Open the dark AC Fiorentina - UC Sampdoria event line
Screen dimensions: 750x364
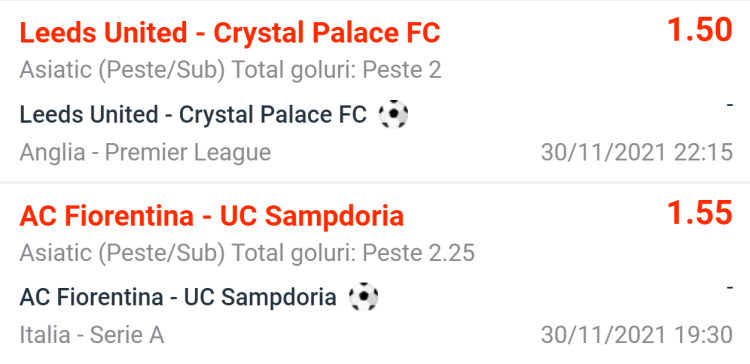pos(178,298)
